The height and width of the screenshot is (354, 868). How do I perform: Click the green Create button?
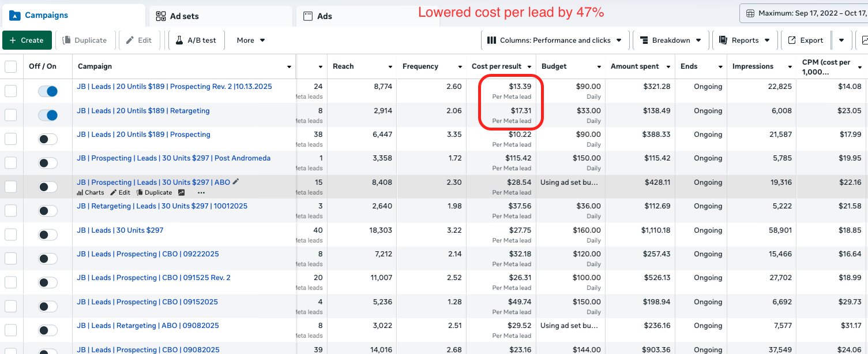click(27, 40)
